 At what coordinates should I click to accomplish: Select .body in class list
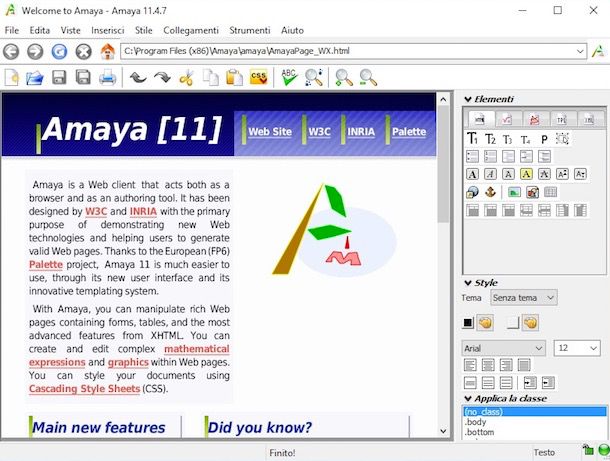click(x=475, y=422)
